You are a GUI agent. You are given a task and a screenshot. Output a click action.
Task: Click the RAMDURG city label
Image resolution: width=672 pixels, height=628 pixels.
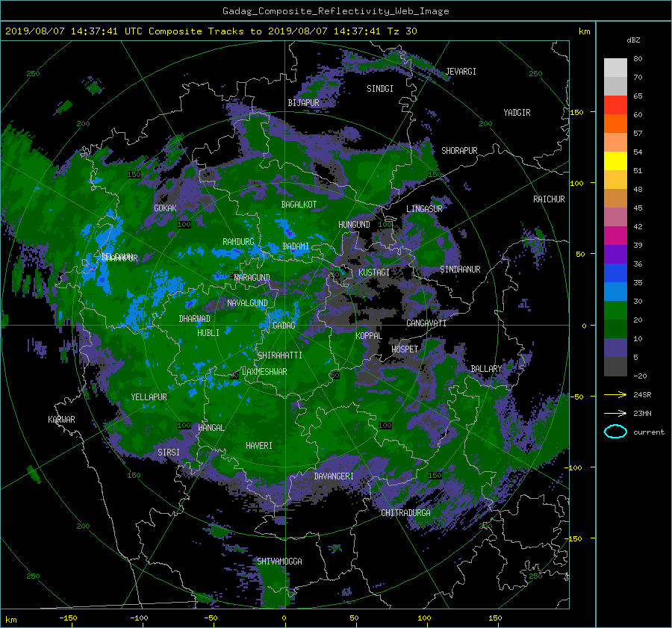(x=238, y=242)
